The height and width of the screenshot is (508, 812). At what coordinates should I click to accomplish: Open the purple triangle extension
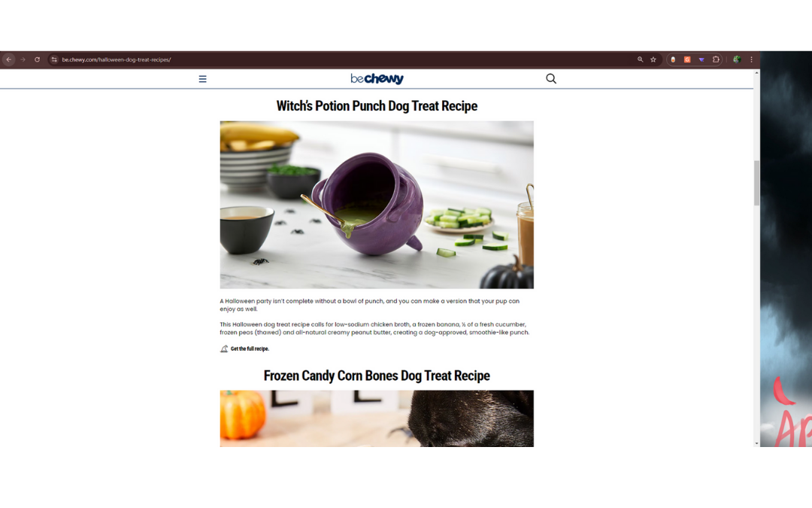[701, 59]
